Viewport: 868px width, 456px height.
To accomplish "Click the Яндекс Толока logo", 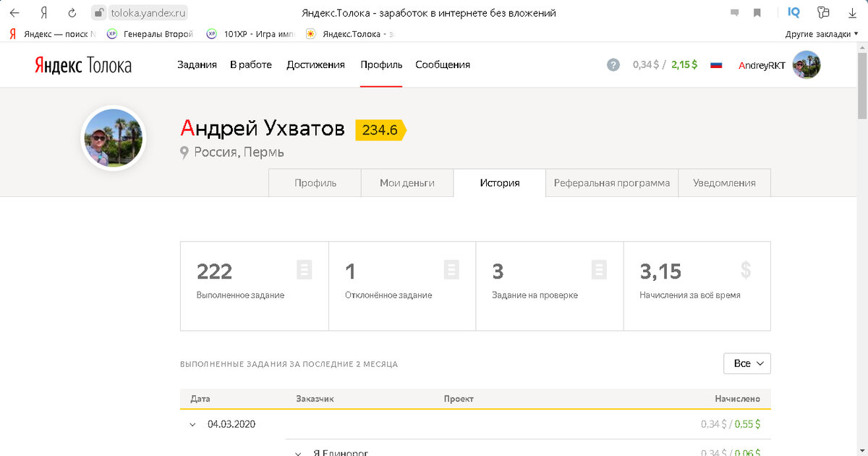I will click(x=82, y=64).
